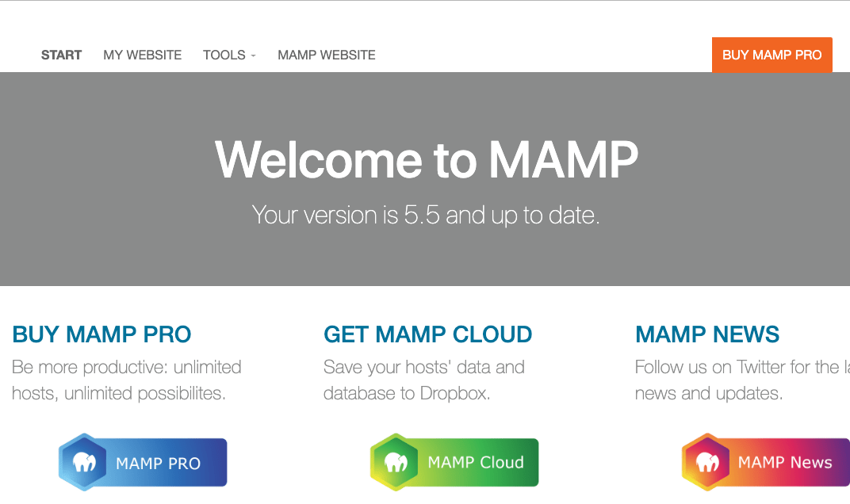Screen dimensions: 850x504
Task: Click the orange BUY MAMP PRO button
Action: coord(772,55)
